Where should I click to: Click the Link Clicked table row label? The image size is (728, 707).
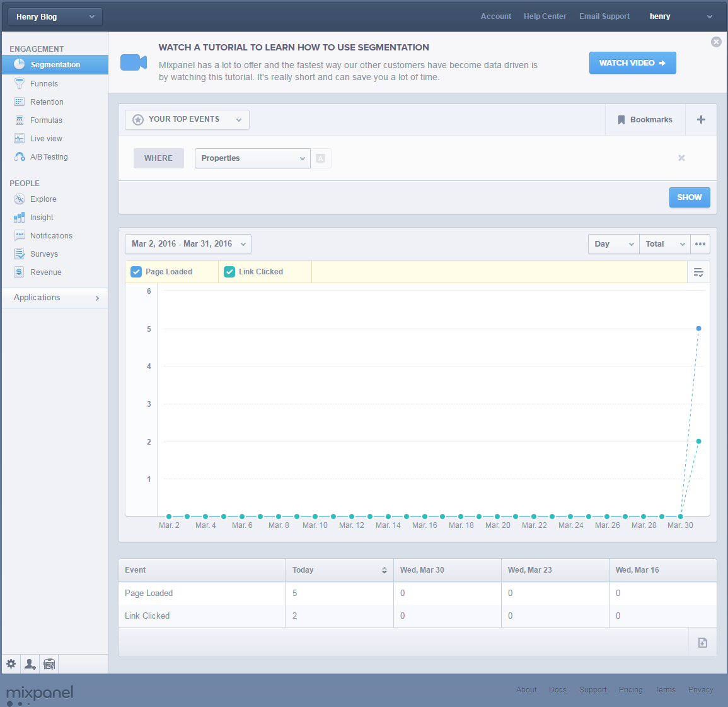(x=147, y=616)
